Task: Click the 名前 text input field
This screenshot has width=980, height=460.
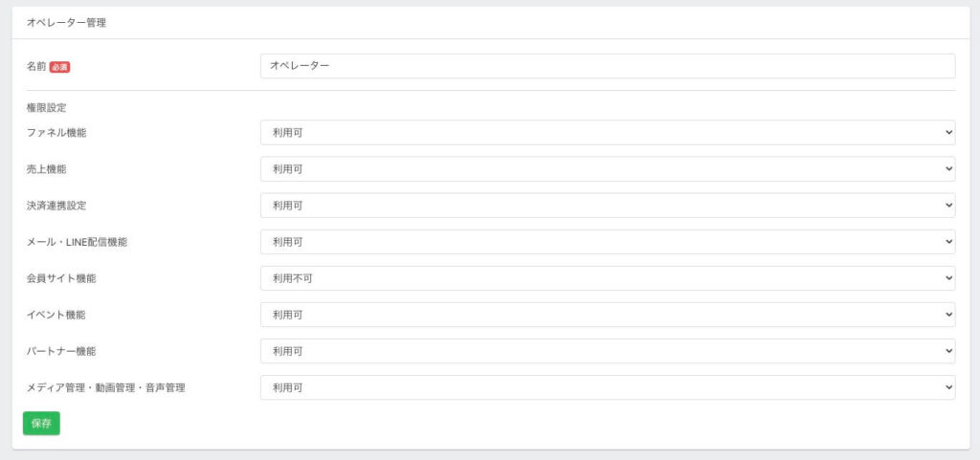Action: tap(608, 66)
